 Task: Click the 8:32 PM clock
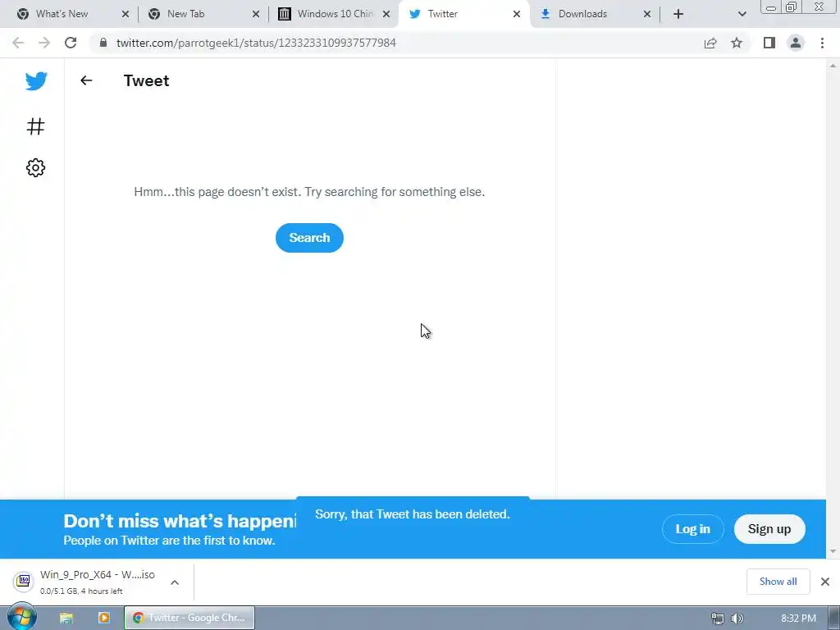pos(798,619)
